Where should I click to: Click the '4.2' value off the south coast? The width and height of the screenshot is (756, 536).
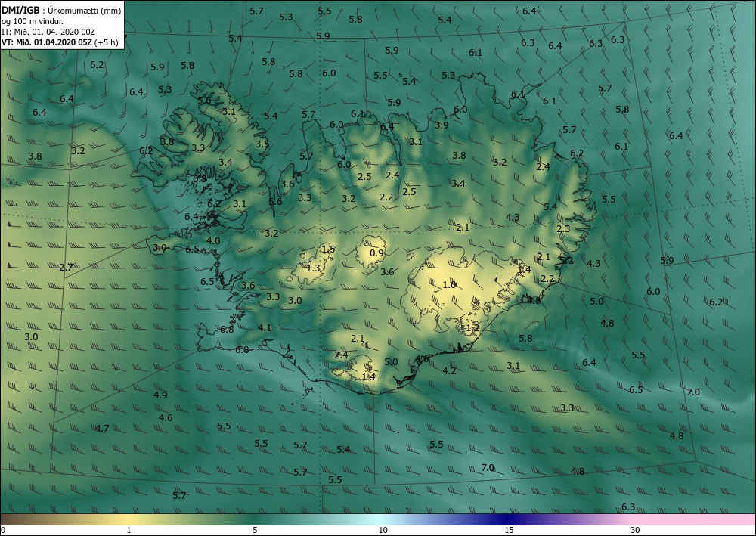tap(449, 370)
